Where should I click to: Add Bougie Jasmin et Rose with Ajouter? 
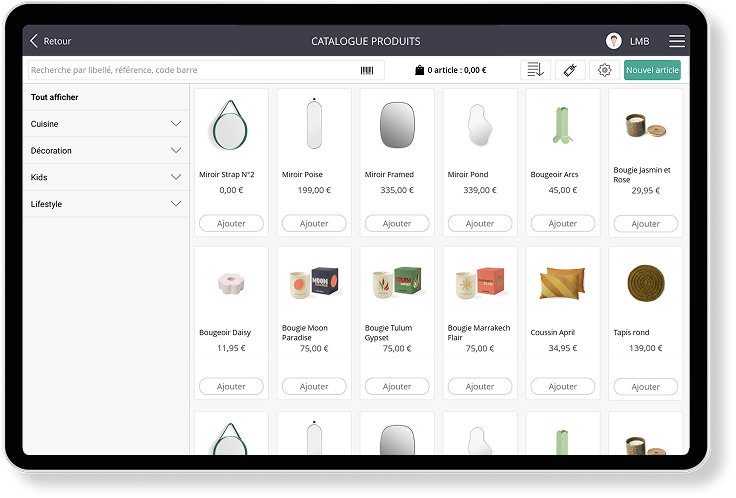pos(645,224)
